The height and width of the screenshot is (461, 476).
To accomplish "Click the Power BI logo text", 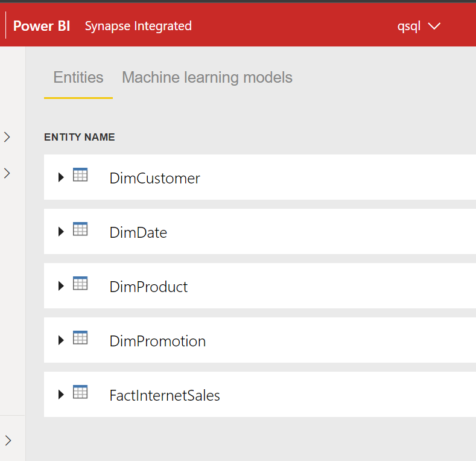I will [42, 26].
